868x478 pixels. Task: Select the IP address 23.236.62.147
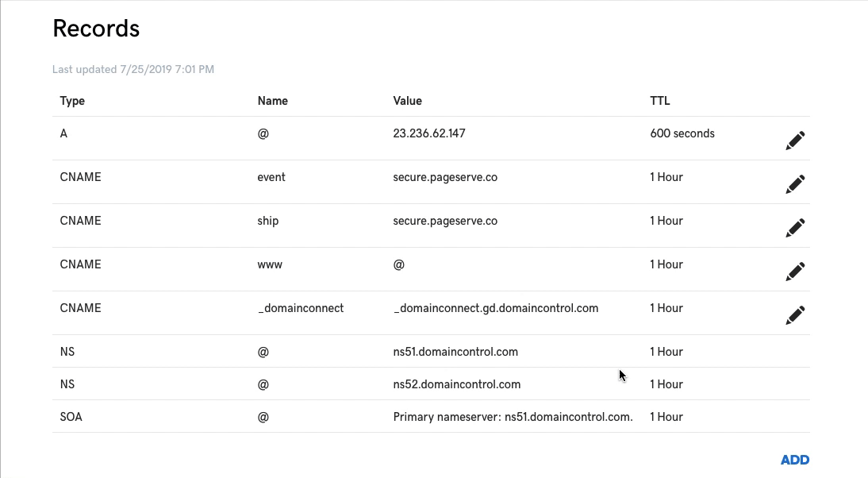pyautogui.click(x=429, y=133)
